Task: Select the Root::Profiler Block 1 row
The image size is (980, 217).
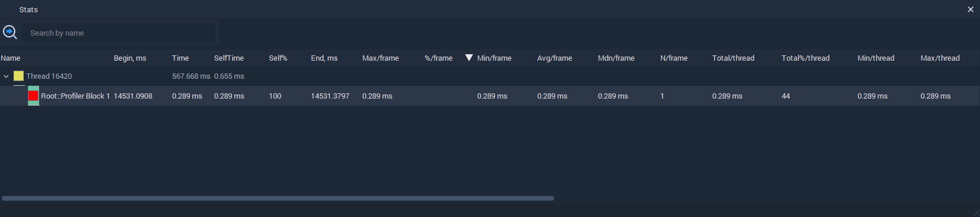Action: click(490, 96)
